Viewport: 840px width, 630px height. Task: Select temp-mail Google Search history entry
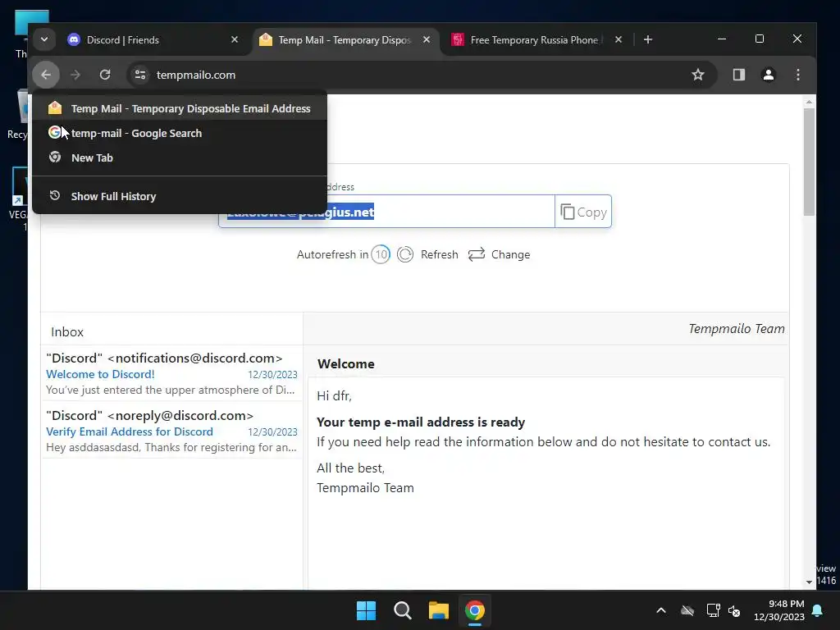[x=180, y=134]
